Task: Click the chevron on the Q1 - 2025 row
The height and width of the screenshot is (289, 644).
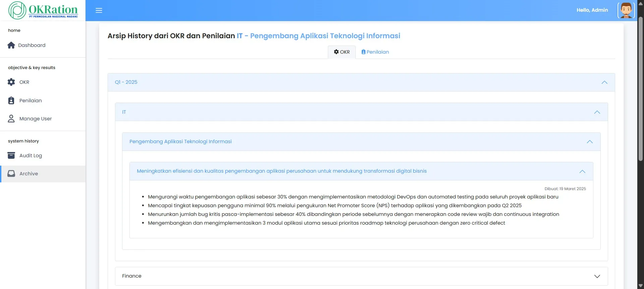Action: 604,82
